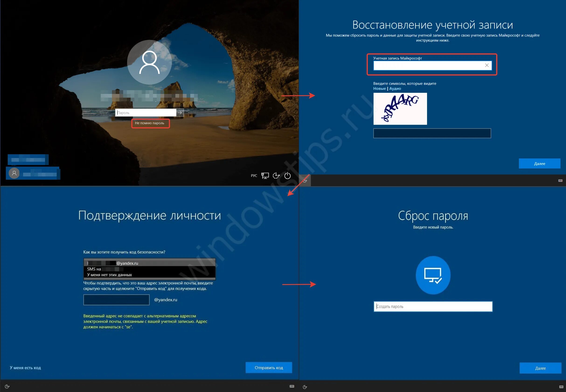
Task: Click on-screen keyboard icon in recovery panel
Action: pyautogui.click(x=560, y=181)
